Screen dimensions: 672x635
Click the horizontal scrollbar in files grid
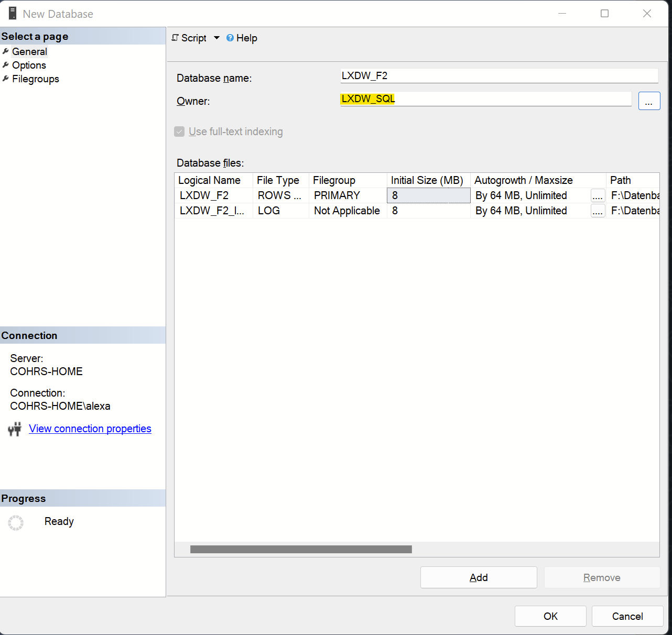tap(301, 549)
